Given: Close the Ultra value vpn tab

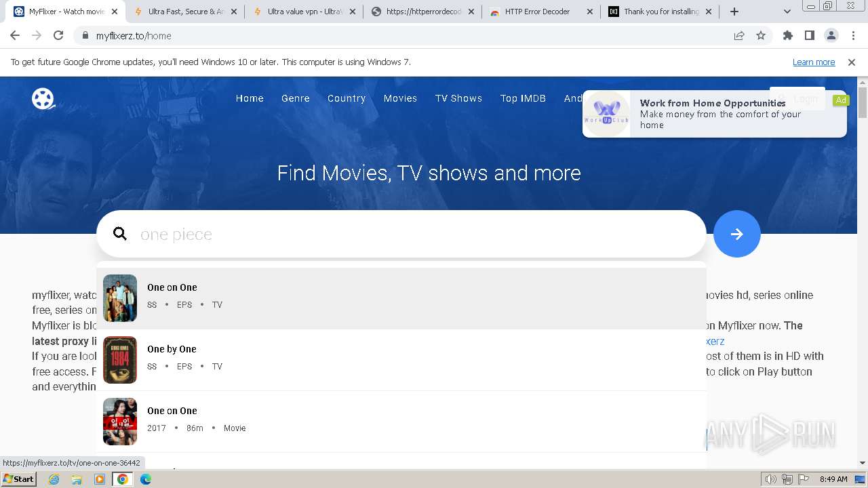Looking at the screenshot, I should pos(353,12).
